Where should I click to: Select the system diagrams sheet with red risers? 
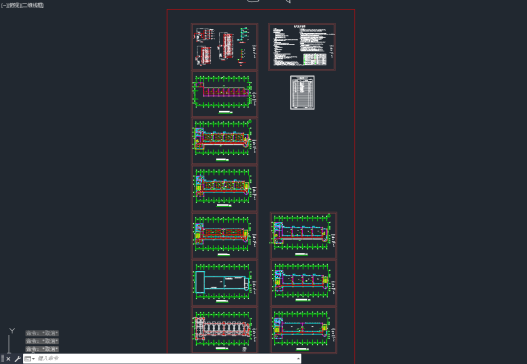click(x=225, y=47)
